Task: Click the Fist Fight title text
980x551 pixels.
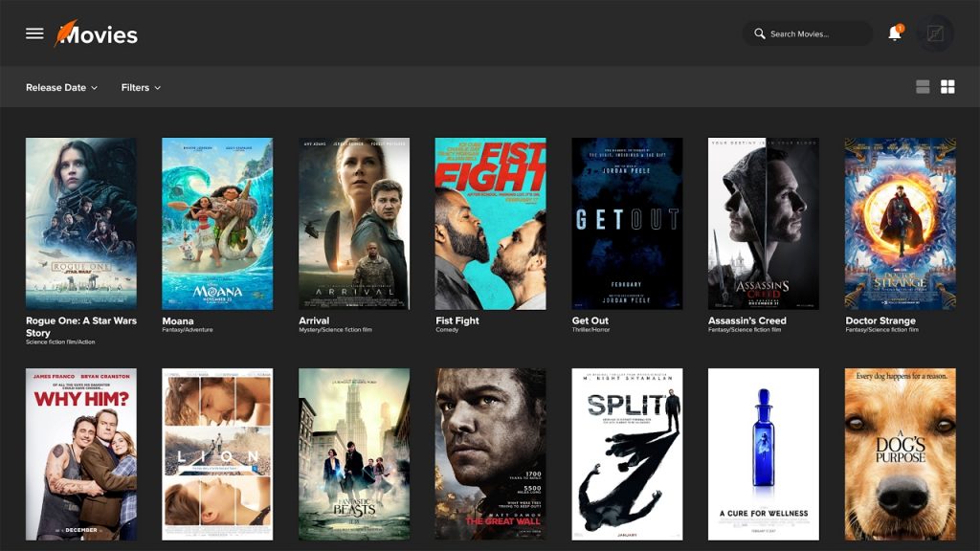Action: 457,320
